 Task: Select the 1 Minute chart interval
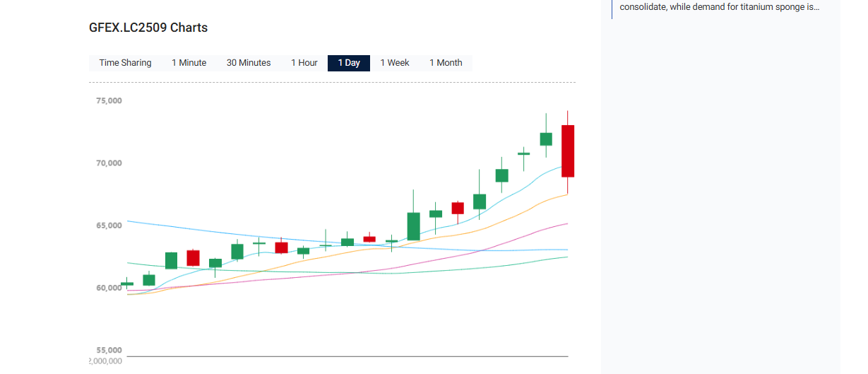[189, 63]
